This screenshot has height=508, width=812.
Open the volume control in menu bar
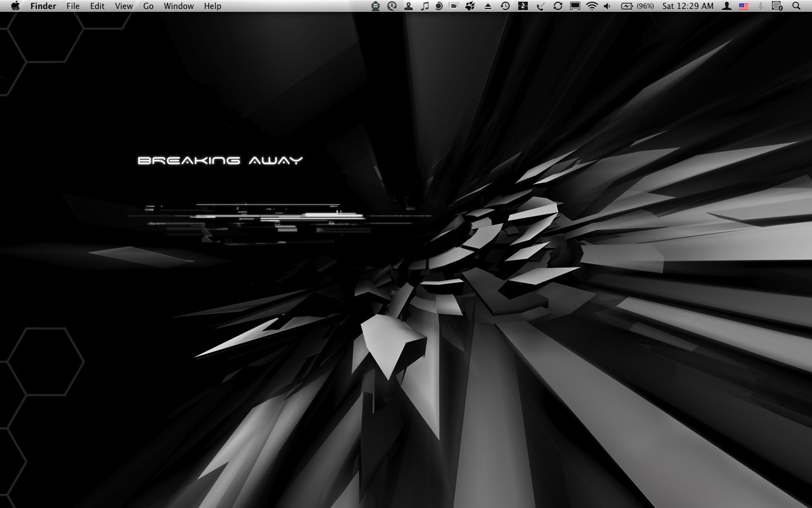tap(607, 6)
